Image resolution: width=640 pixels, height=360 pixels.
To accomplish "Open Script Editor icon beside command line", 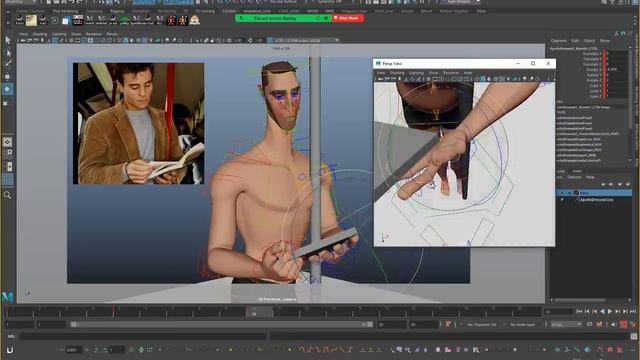I will point(634,336).
